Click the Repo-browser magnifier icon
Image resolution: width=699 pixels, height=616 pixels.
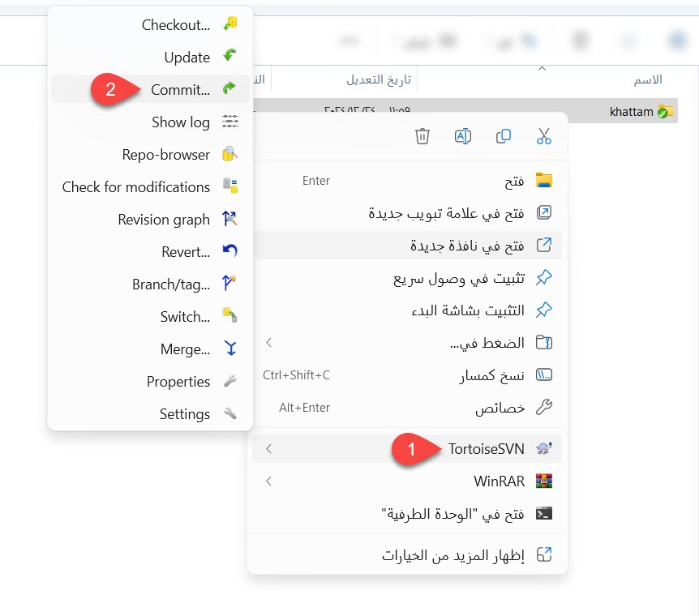point(230,154)
